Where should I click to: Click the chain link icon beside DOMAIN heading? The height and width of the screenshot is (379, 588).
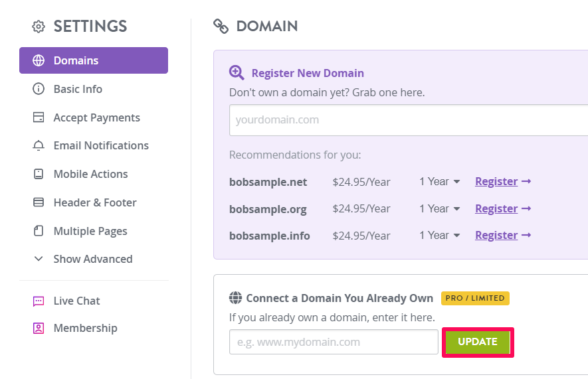pyautogui.click(x=221, y=26)
